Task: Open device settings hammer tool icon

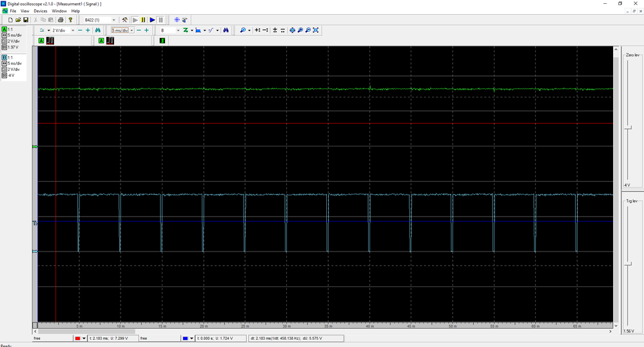Action: [x=125, y=20]
